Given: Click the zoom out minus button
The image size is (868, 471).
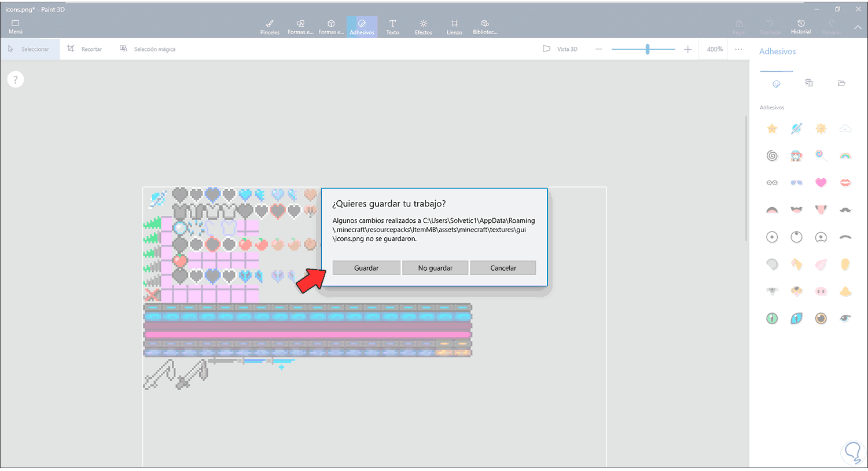Looking at the screenshot, I should pyautogui.click(x=599, y=49).
